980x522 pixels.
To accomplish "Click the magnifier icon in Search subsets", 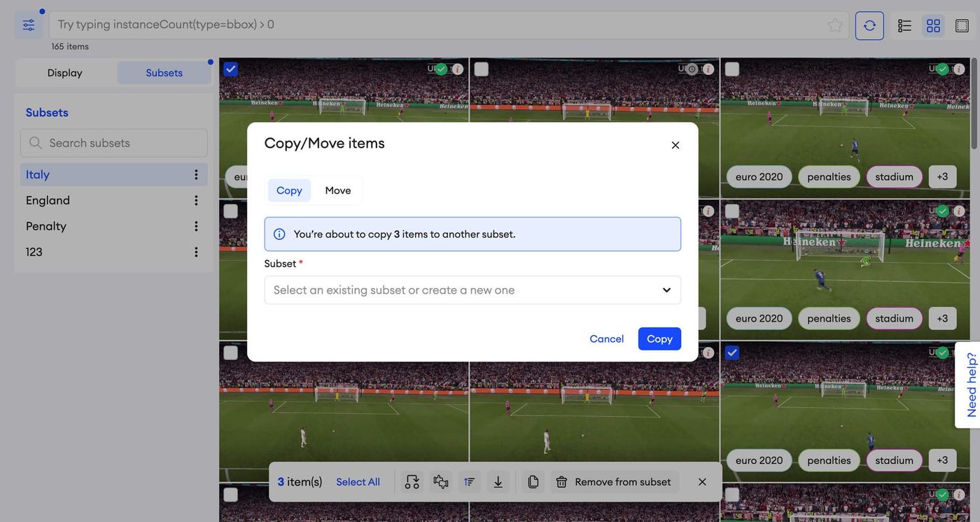I will [x=35, y=143].
